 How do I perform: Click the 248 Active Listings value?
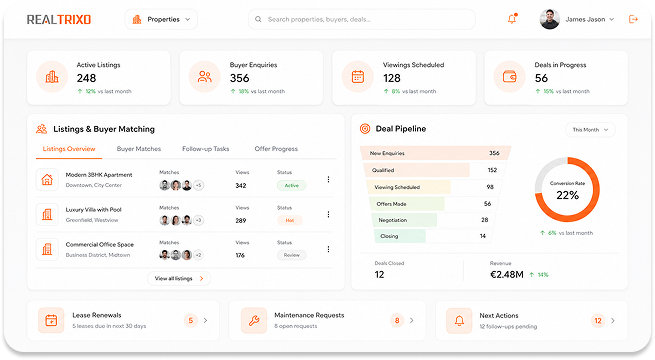pyautogui.click(x=86, y=78)
